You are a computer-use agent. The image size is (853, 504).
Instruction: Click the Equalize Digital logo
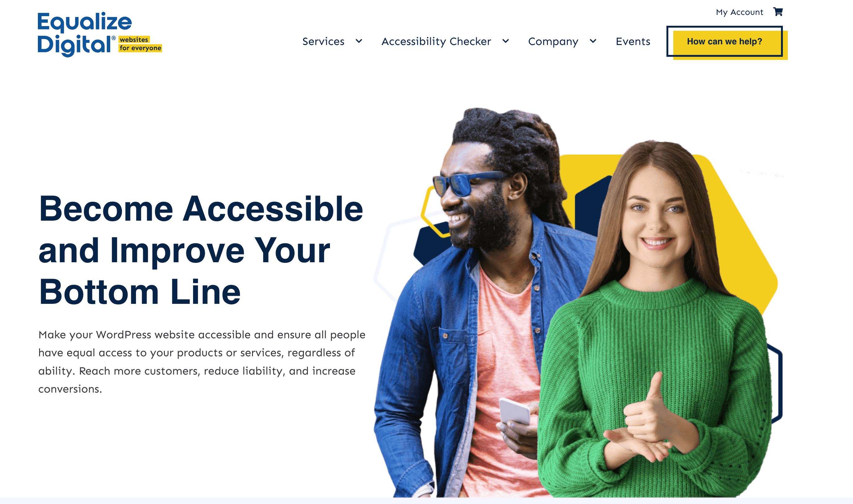[x=85, y=34]
